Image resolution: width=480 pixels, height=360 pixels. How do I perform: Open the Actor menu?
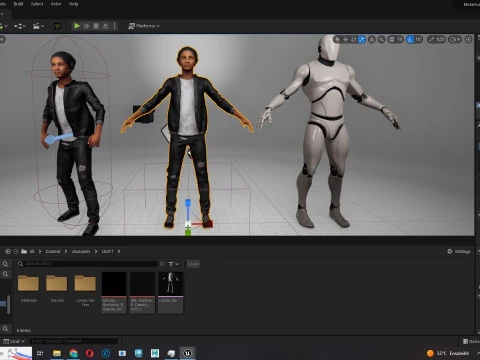coord(56,4)
